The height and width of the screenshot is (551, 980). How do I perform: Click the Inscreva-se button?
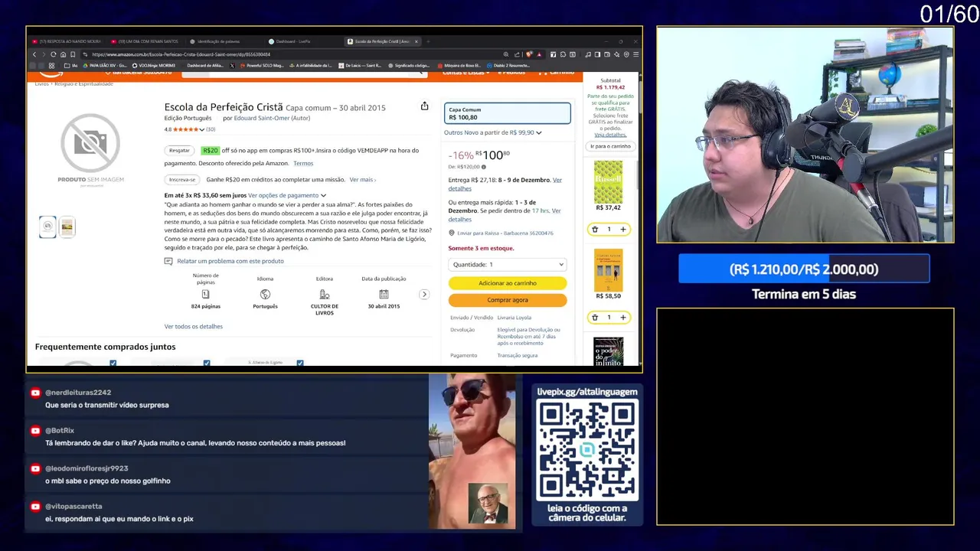182,180
